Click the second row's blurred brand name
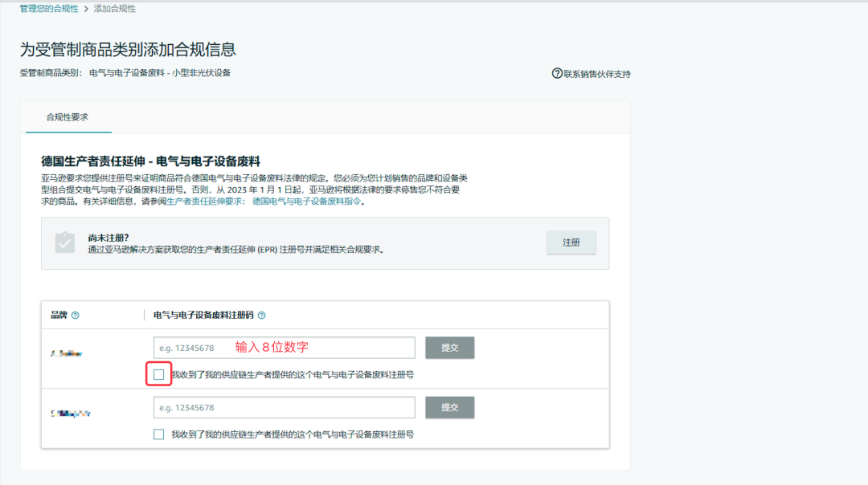The width and height of the screenshot is (868, 485). coord(71,413)
